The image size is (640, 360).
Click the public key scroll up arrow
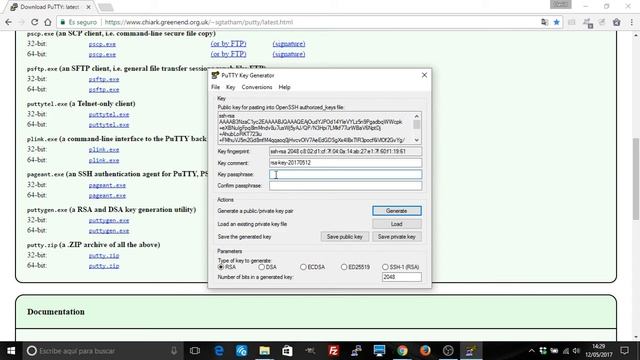point(416,116)
